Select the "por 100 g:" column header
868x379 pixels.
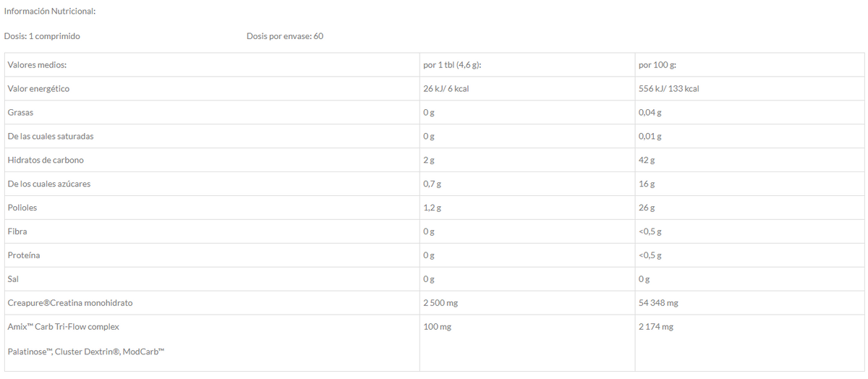tap(658, 65)
